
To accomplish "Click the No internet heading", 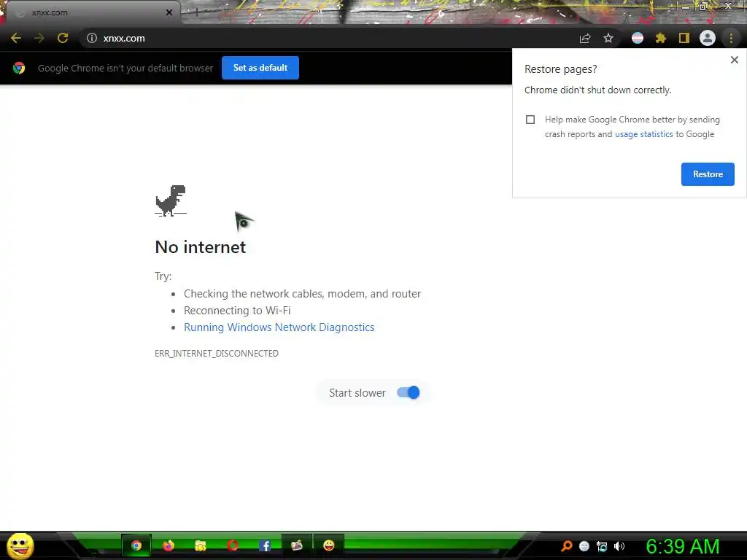I will (201, 247).
